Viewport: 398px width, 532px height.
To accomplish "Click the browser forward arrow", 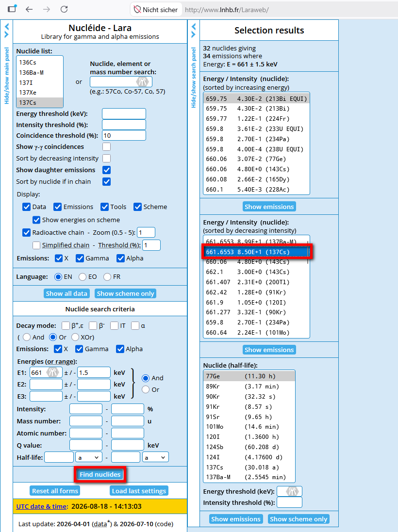I will 47,9.
